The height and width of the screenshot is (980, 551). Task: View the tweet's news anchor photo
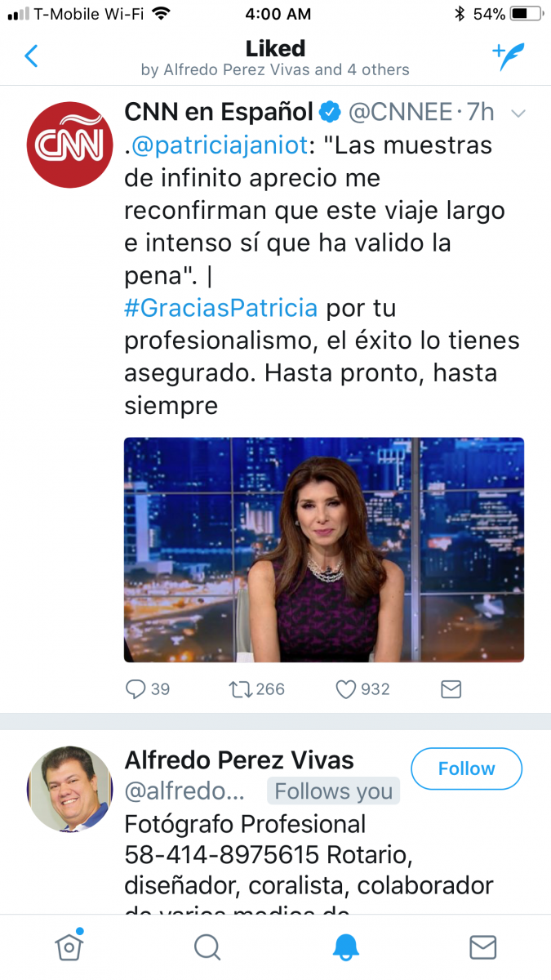tap(324, 550)
